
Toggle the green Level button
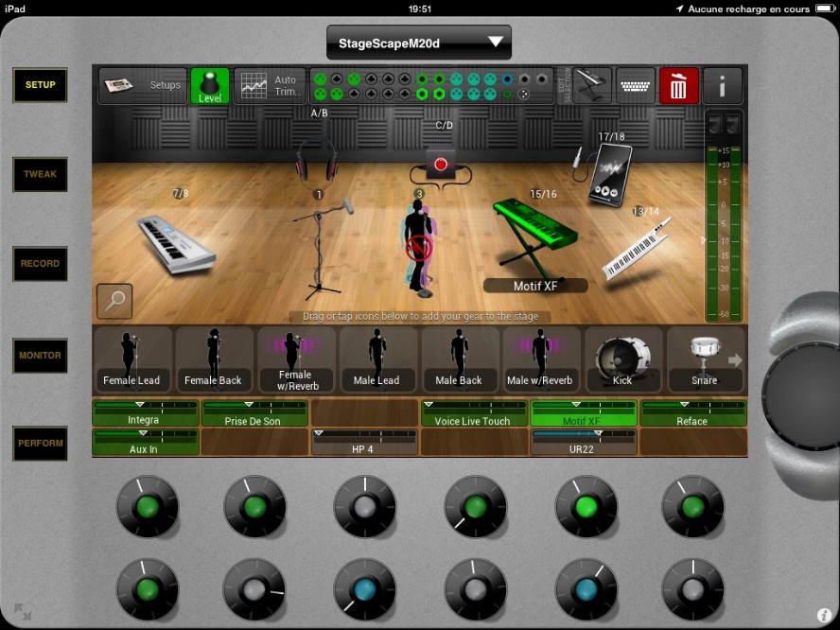[x=210, y=86]
